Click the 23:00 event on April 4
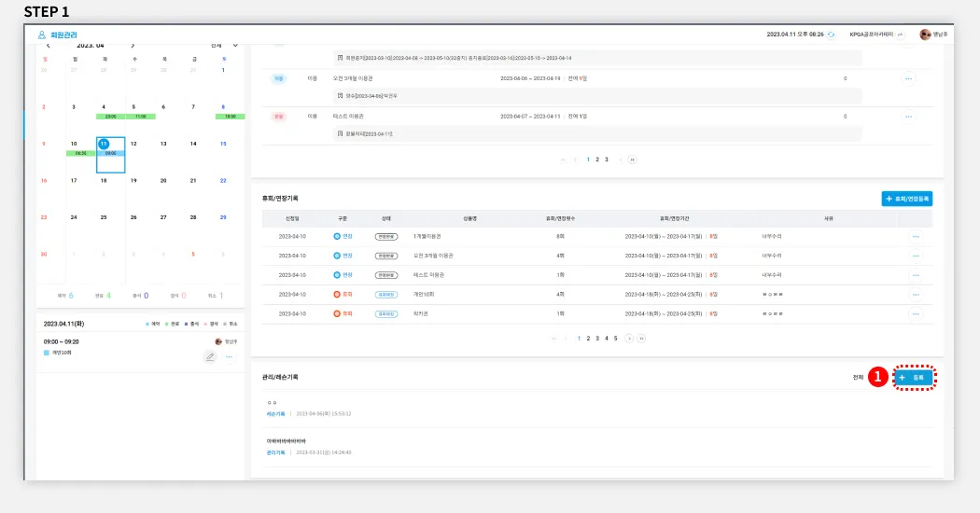 [x=111, y=117]
